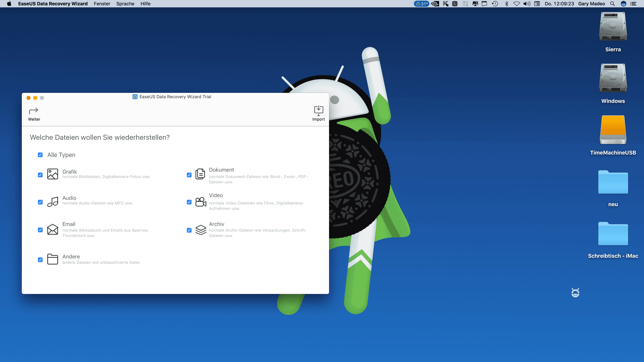Image resolution: width=644 pixels, height=362 pixels.
Task: Open the Fenster menu
Action: click(x=102, y=4)
